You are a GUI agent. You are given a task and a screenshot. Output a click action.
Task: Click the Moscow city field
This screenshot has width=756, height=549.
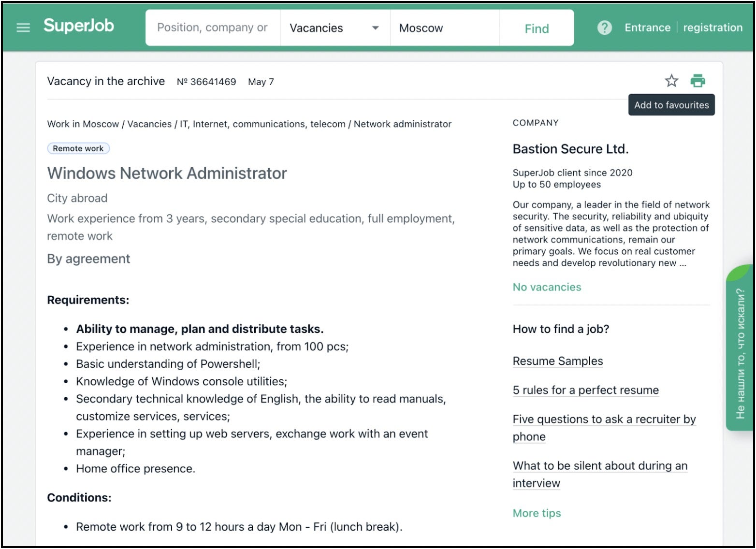coord(444,28)
